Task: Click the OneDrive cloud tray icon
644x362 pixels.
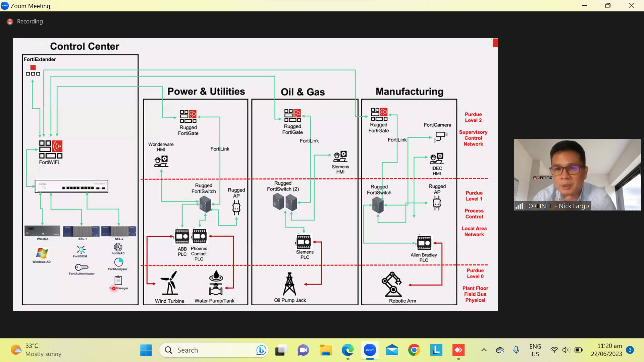Action: coord(500,350)
